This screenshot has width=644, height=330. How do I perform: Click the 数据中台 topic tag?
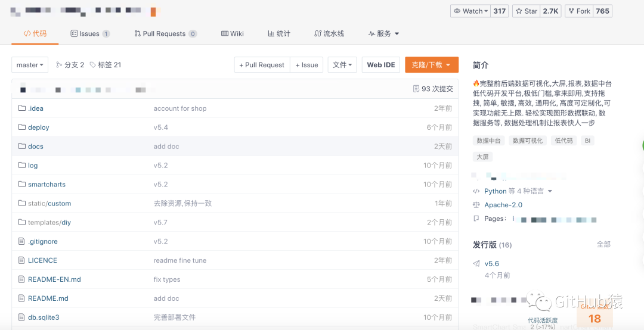pyautogui.click(x=488, y=141)
